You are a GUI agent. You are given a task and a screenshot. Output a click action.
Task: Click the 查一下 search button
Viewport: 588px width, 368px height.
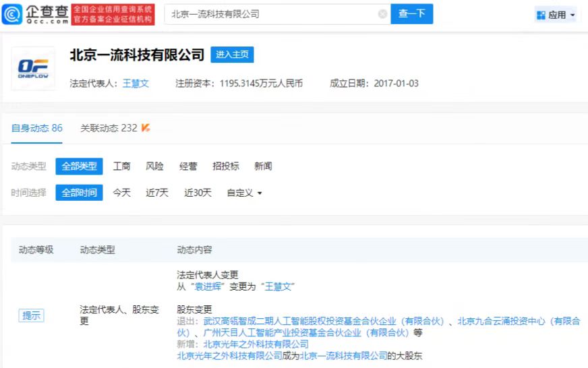tap(412, 14)
